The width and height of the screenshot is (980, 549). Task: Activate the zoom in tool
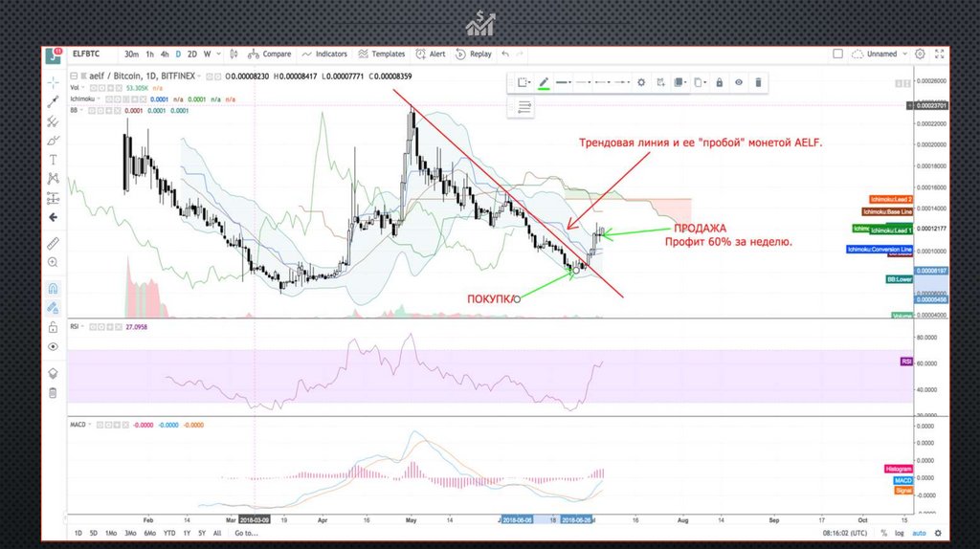54,262
